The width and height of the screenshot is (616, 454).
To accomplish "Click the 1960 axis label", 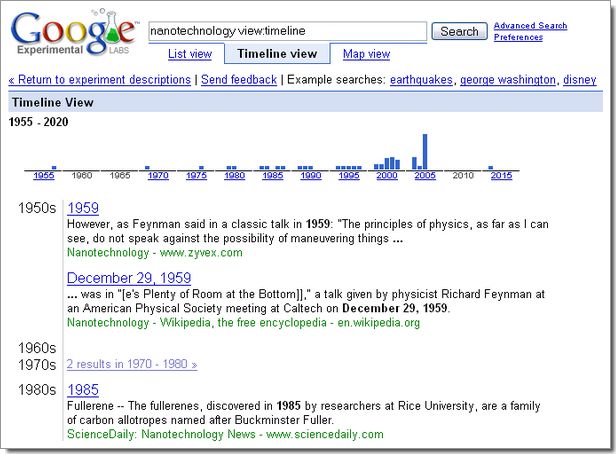I will pyautogui.click(x=82, y=175).
